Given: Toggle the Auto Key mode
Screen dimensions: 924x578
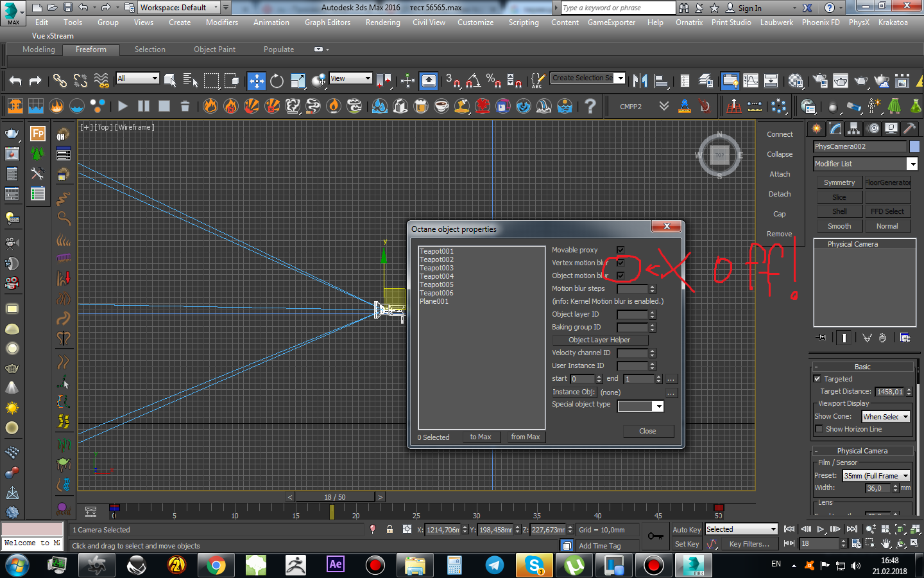Looking at the screenshot, I should click(x=687, y=530).
